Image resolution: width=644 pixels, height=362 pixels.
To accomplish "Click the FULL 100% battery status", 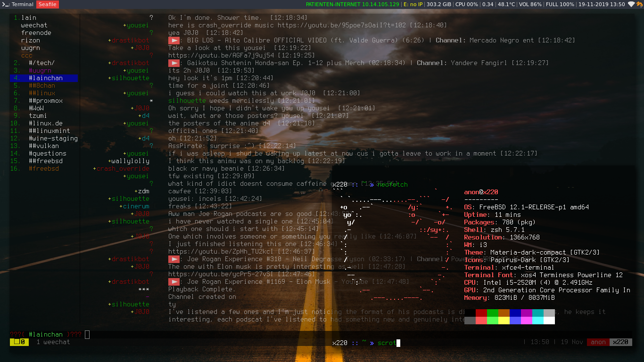I will (560, 4).
